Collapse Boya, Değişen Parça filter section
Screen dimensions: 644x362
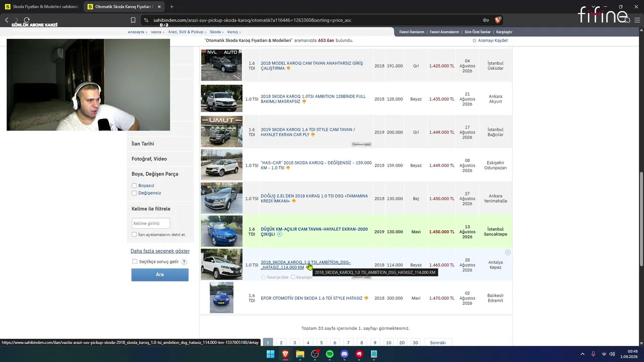point(155,174)
